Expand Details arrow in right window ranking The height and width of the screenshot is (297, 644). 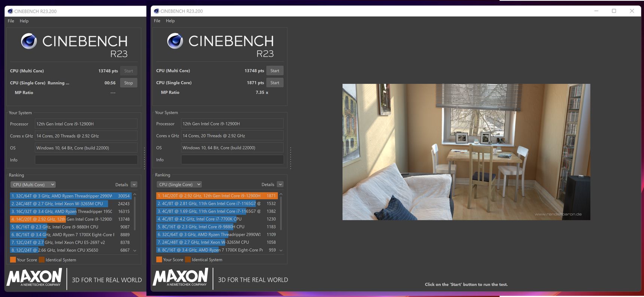(280, 184)
